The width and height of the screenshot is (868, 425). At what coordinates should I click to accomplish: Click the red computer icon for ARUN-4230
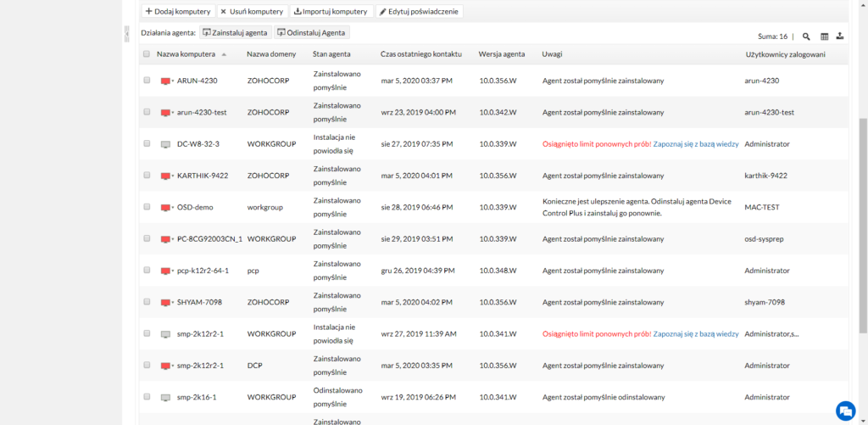pos(165,81)
